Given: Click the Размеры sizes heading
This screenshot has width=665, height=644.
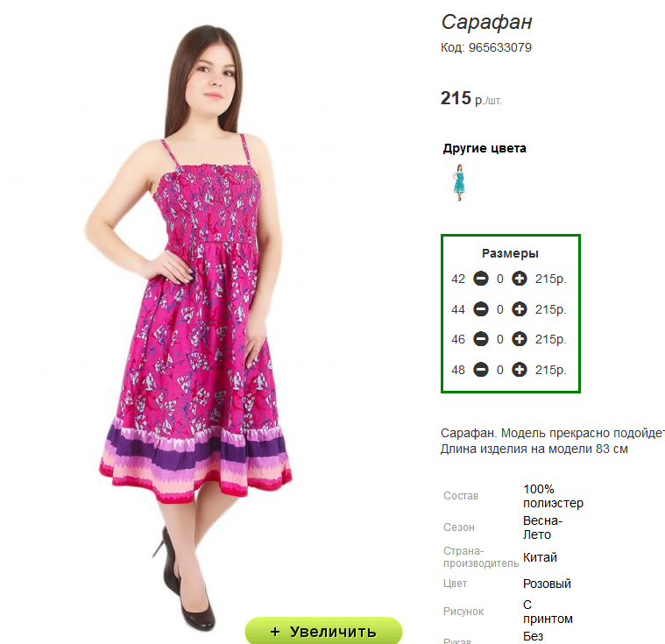Looking at the screenshot, I should (510, 254).
